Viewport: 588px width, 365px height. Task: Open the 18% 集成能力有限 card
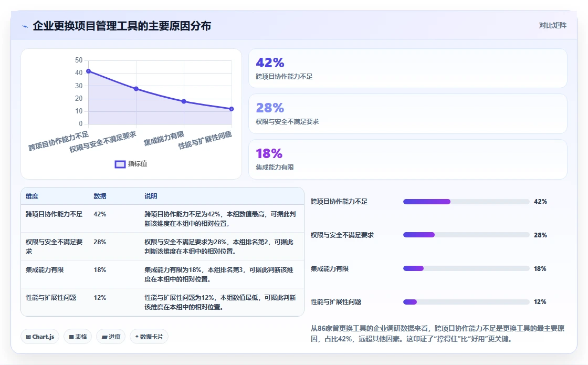tap(407, 160)
